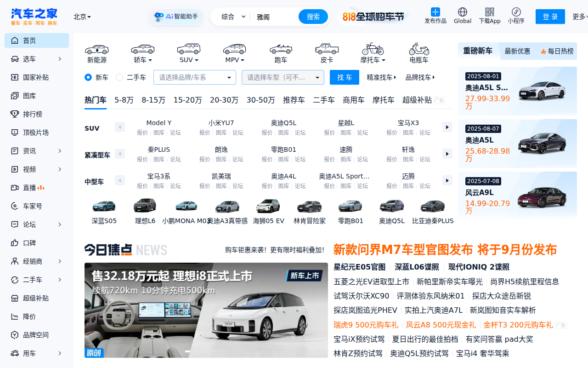This screenshot has height=368, width=588.
Task: Switch to the 5-8万 price tab
Action: (124, 100)
